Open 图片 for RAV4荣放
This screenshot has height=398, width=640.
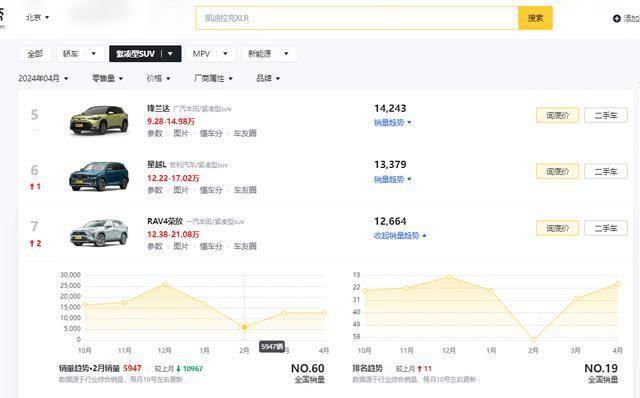tap(181, 247)
